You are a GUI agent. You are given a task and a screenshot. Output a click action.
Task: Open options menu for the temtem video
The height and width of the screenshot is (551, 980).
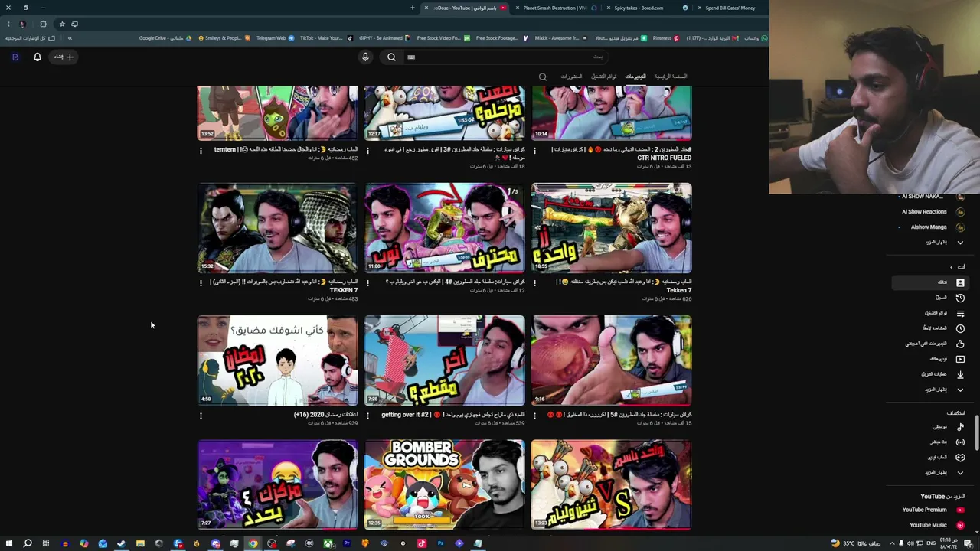coord(201,151)
